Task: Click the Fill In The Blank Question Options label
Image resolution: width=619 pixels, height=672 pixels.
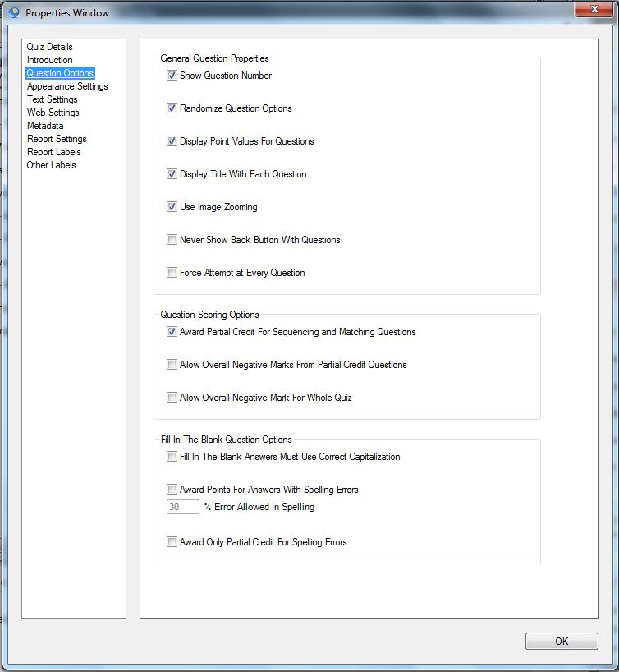Action: [227, 440]
